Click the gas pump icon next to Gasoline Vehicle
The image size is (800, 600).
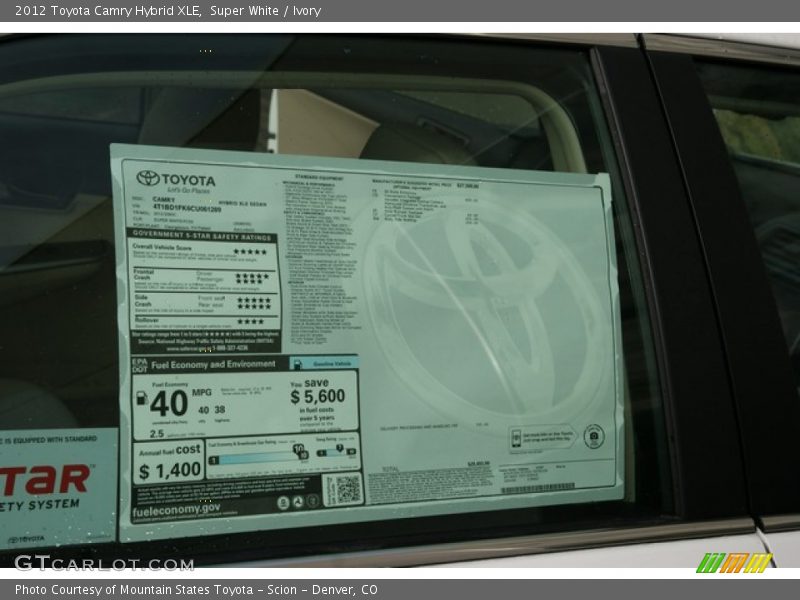tap(298, 364)
